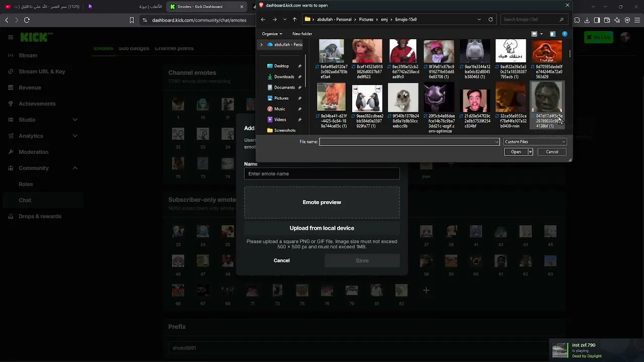644x362 pixels.
Task: Refresh the Emojis-15x0 folder view
Action: click(x=491, y=20)
